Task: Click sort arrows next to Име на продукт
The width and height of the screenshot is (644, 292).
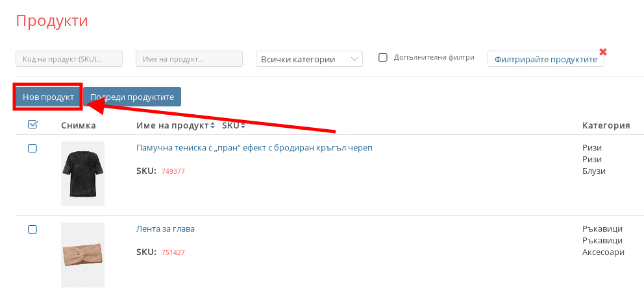Action: [212, 125]
